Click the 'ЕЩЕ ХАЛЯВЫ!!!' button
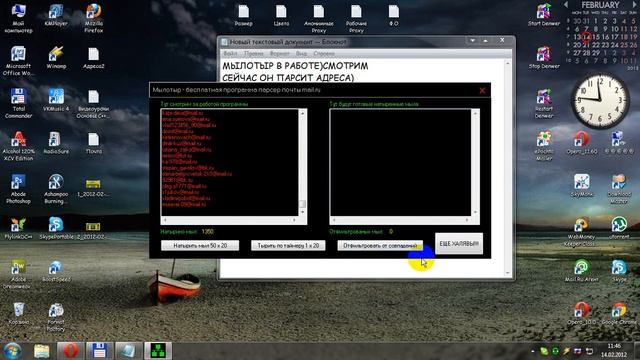640x360 pixels. pyautogui.click(x=459, y=244)
